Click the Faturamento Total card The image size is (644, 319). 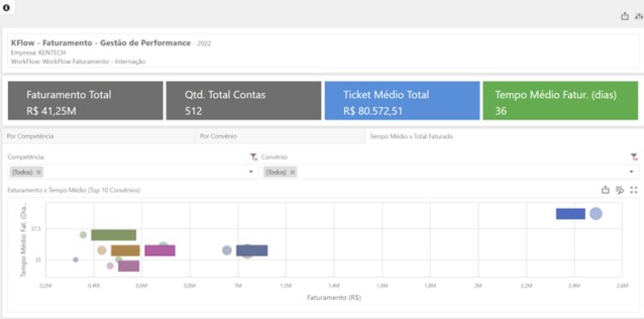coord(86,101)
